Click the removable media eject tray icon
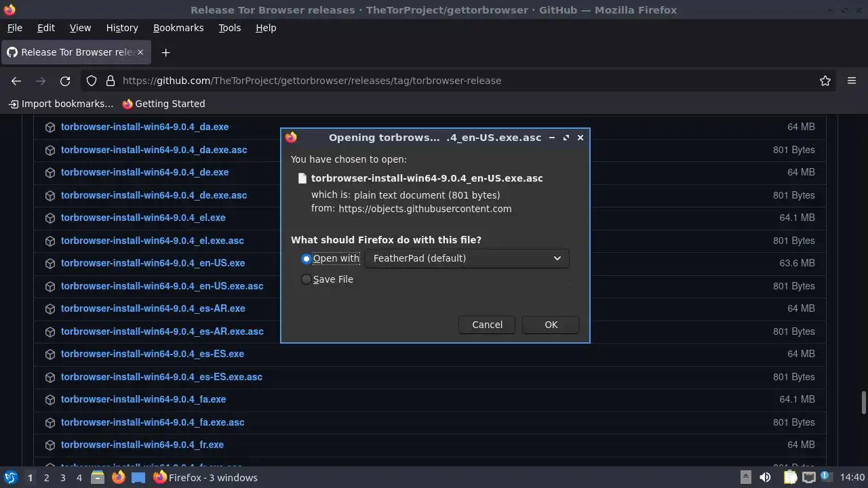 pos(745,477)
